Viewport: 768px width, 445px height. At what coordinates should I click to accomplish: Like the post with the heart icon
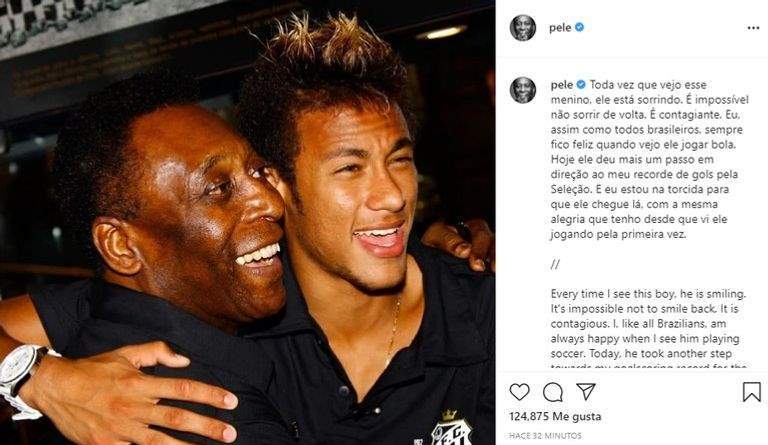click(x=519, y=392)
